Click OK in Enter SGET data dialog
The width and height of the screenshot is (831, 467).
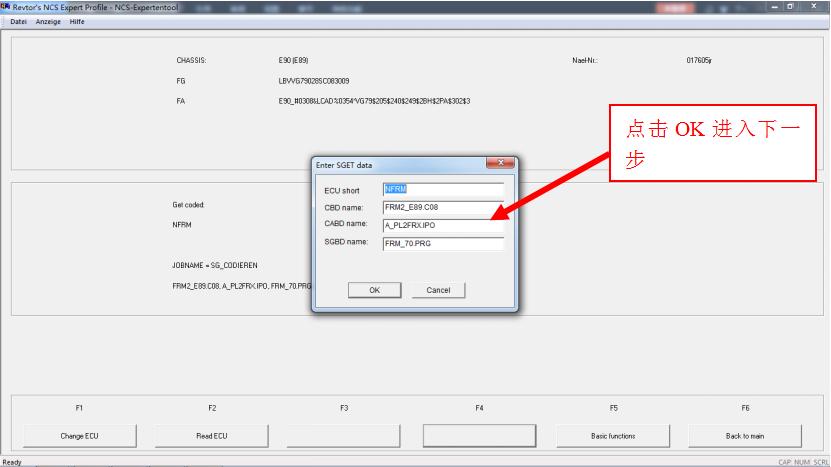[x=374, y=290]
